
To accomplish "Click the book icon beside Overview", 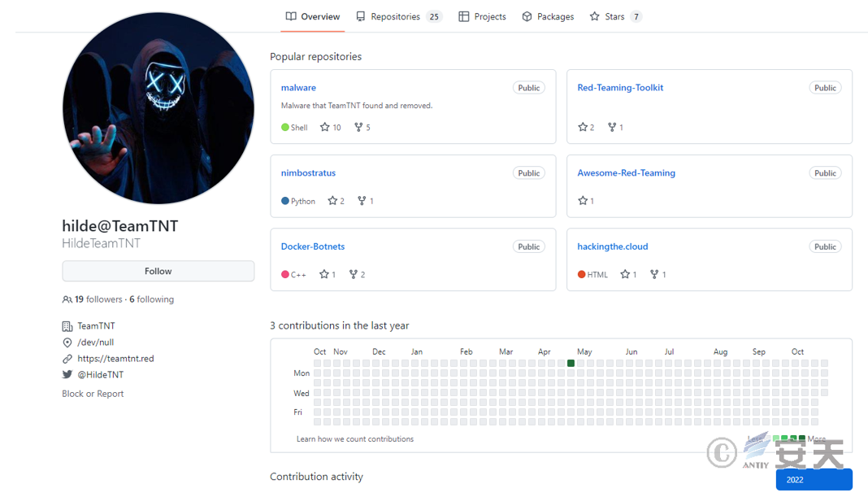I will tap(291, 16).
